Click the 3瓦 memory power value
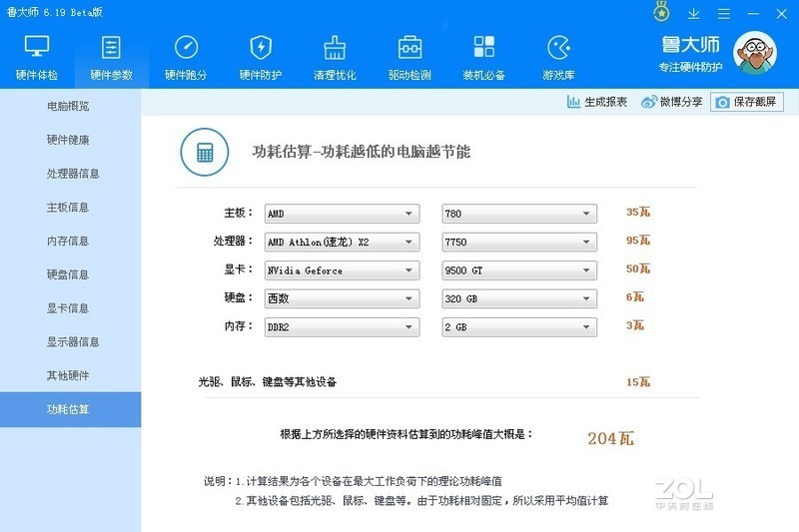Screen dimensions: 799x532 (635, 325)
